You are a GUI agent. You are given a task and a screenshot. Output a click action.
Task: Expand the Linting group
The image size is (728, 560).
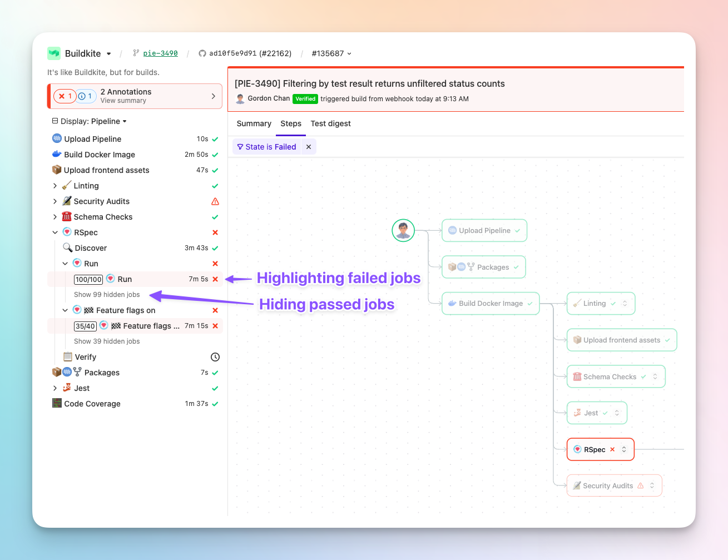tap(55, 186)
